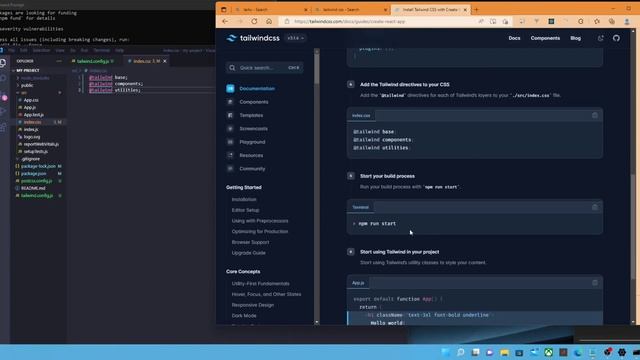Open App.css in VS Code explorer
Screen dimensions: 640x360
pyautogui.click(x=31, y=100)
